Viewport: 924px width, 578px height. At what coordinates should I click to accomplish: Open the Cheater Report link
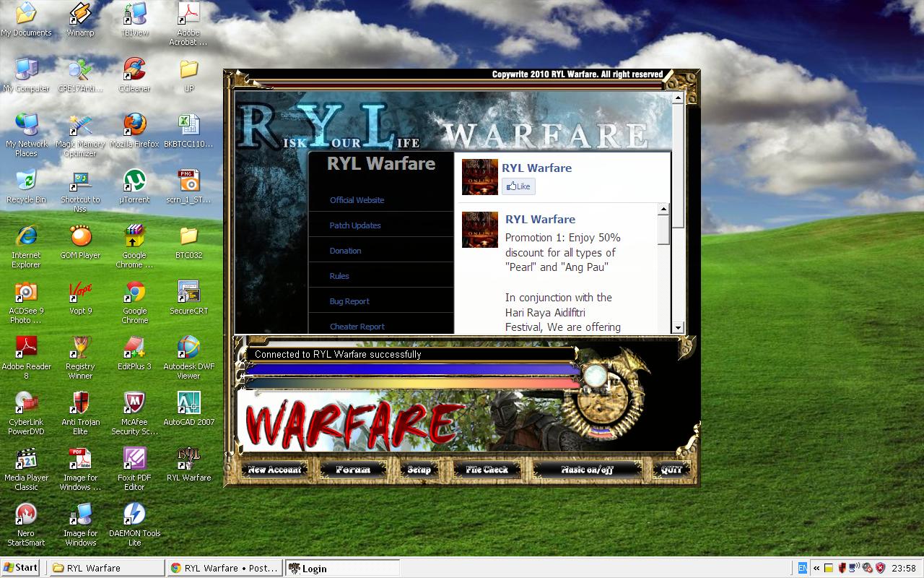[x=357, y=327]
